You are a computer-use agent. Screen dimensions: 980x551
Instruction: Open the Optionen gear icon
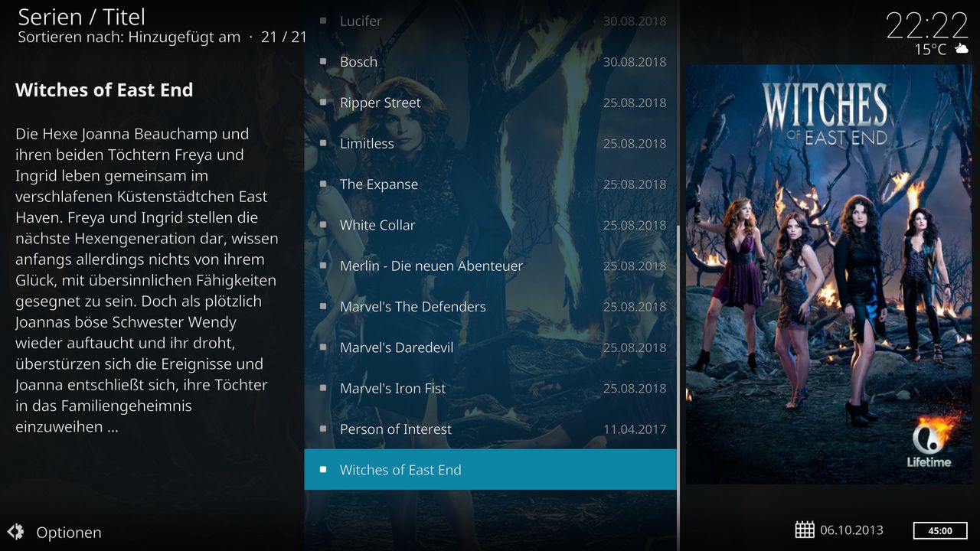(15, 532)
